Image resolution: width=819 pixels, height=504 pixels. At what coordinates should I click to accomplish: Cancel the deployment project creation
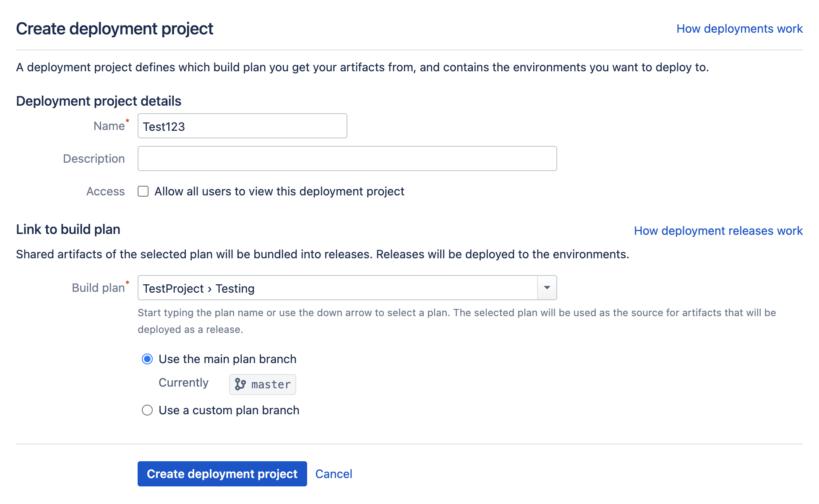pos(334,473)
